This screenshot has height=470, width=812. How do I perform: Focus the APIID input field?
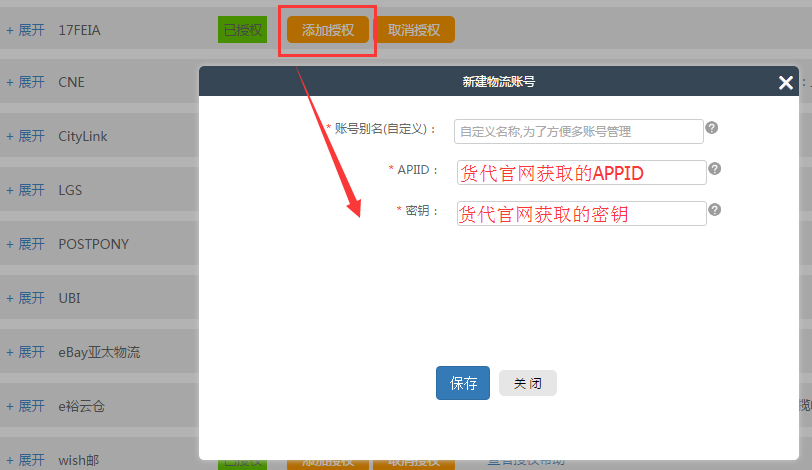(582, 172)
